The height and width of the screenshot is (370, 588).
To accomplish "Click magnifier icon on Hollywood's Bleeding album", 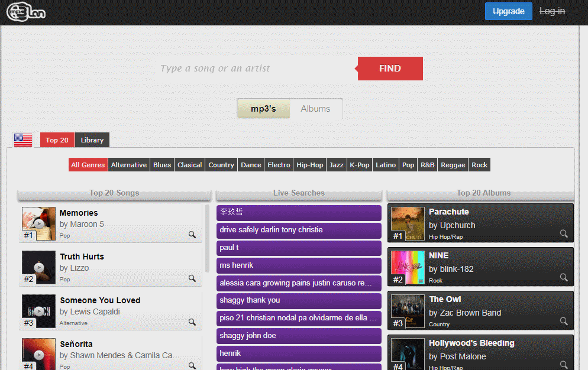I will (564, 365).
